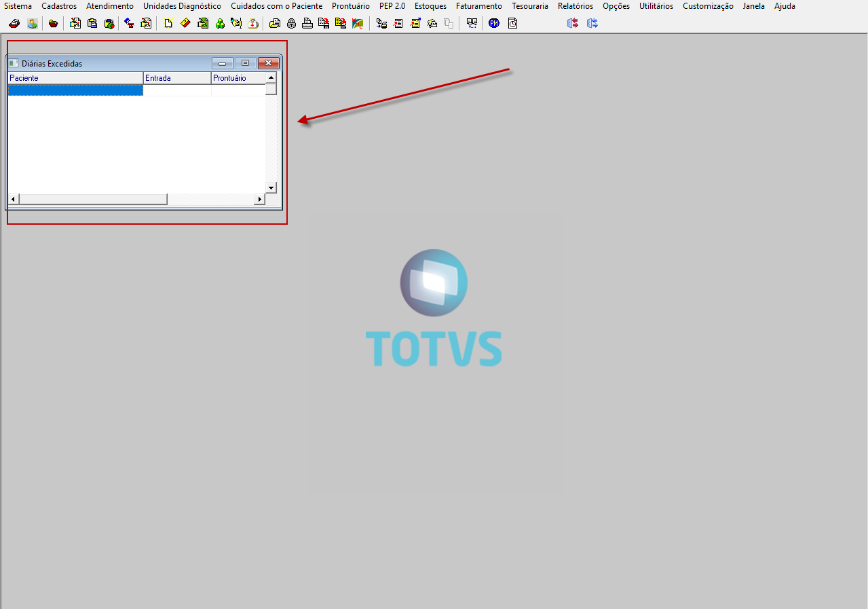868x609 pixels.
Task: Close the Diárias Excedidas window
Action: pyautogui.click(x=269, y=63)
